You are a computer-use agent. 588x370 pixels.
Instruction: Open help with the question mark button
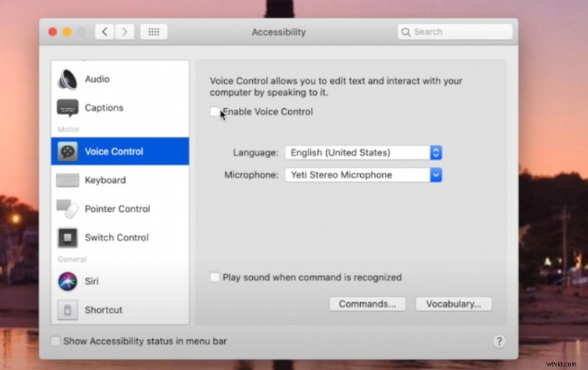point(499,341)
